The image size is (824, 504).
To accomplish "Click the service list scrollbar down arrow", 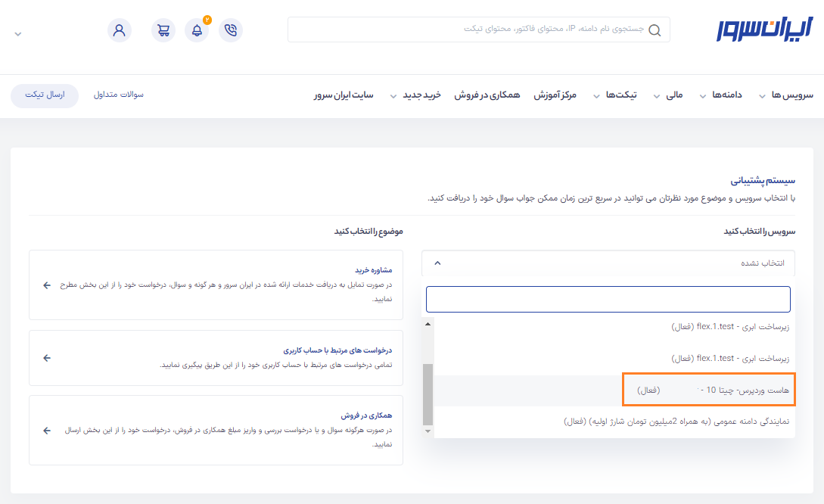I will [x=428, y=431].
